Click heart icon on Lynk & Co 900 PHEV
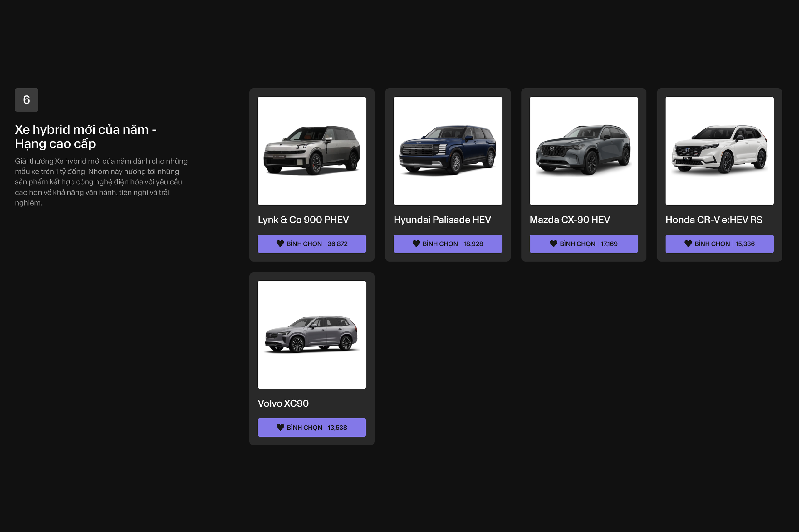This screenshot has width=799, height=532. pyautogui.click(x=280, y=244)
